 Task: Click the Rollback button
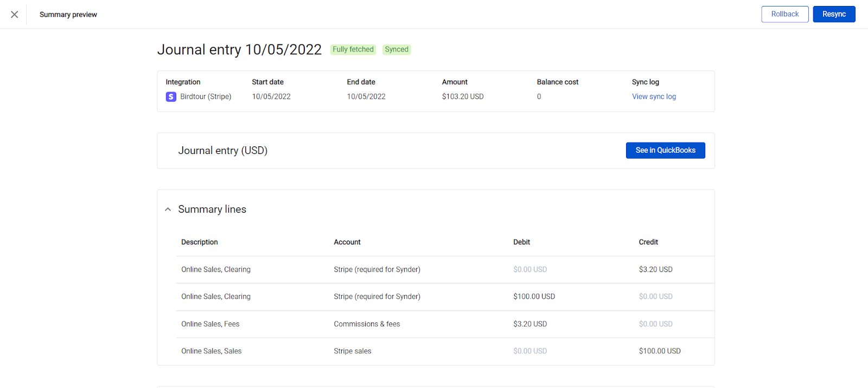pyautogui.click(x=785, y=14)
